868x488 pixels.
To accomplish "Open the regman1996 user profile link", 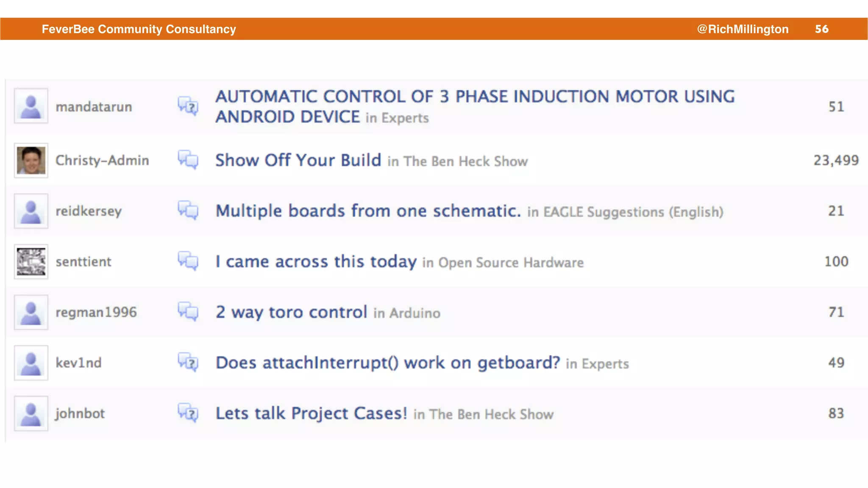I will [x=96, y=312].
